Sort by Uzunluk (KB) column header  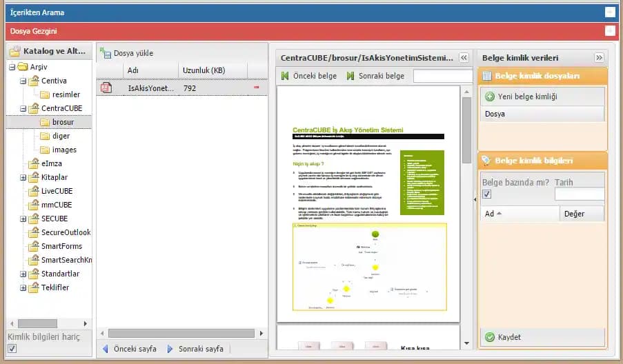tap(203, 70)
